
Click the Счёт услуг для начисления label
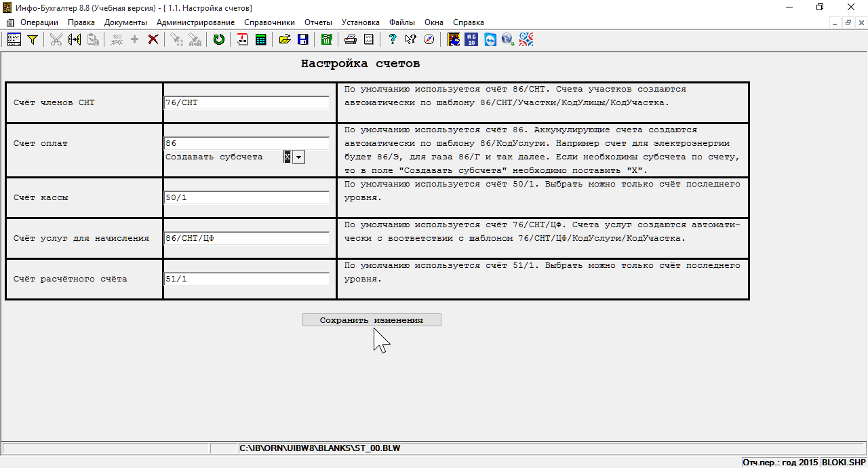(x=81, y=239)
